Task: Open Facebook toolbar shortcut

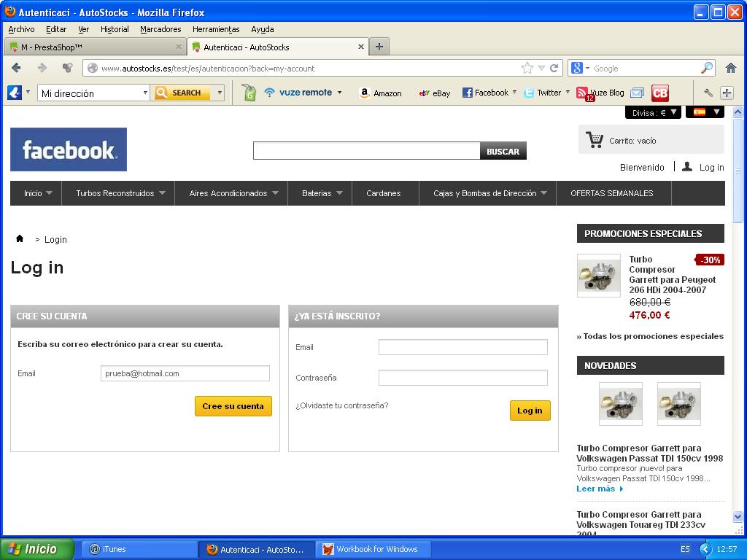Action: (485, 93)
